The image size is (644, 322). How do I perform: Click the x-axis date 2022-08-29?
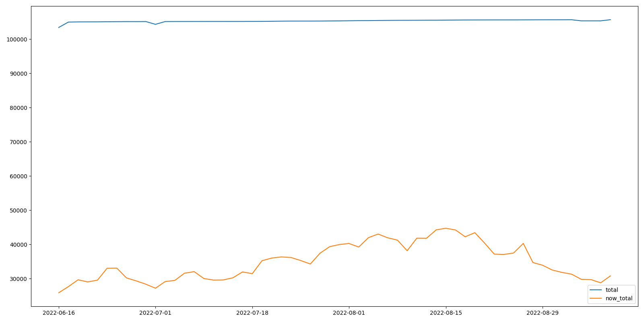543,313
